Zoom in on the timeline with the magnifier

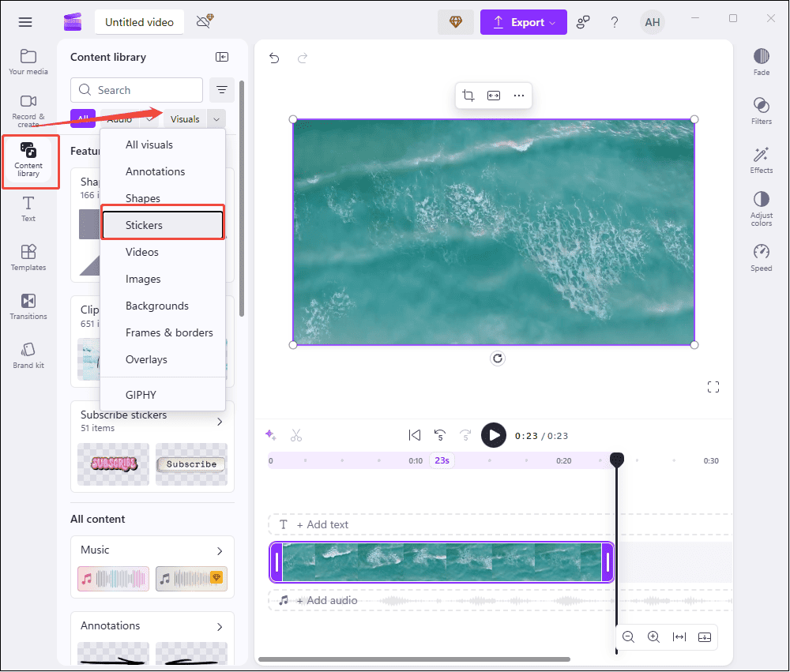click(653, 637)
